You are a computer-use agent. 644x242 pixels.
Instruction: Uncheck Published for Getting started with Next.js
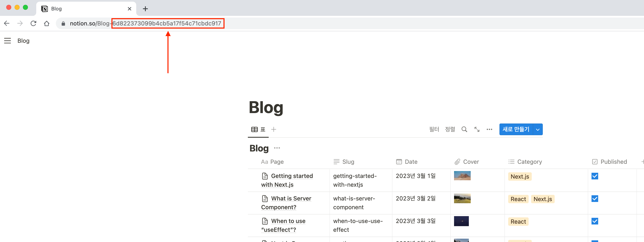click(x=595, y=176)
